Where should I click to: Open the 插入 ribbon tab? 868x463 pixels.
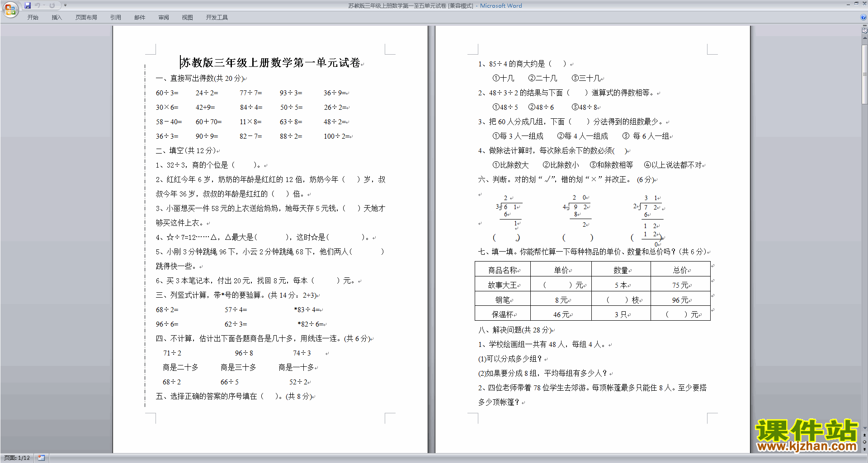coord(57,18)
